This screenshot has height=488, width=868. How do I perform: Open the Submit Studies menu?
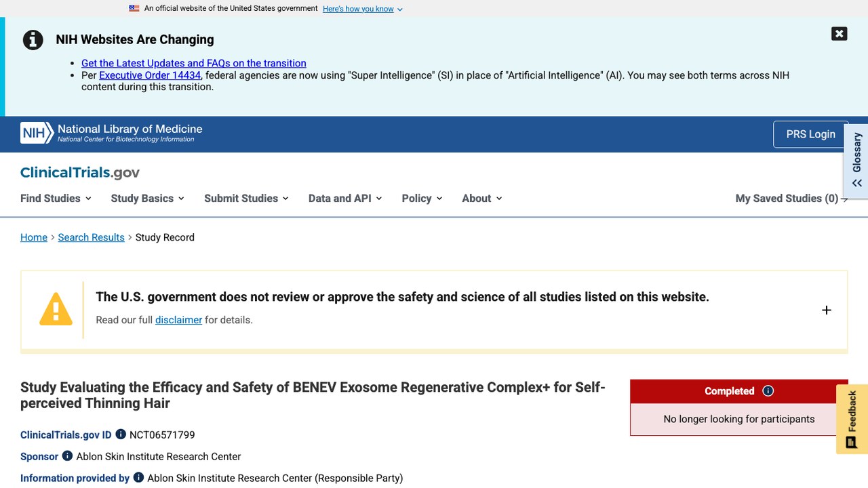point(246,199)
